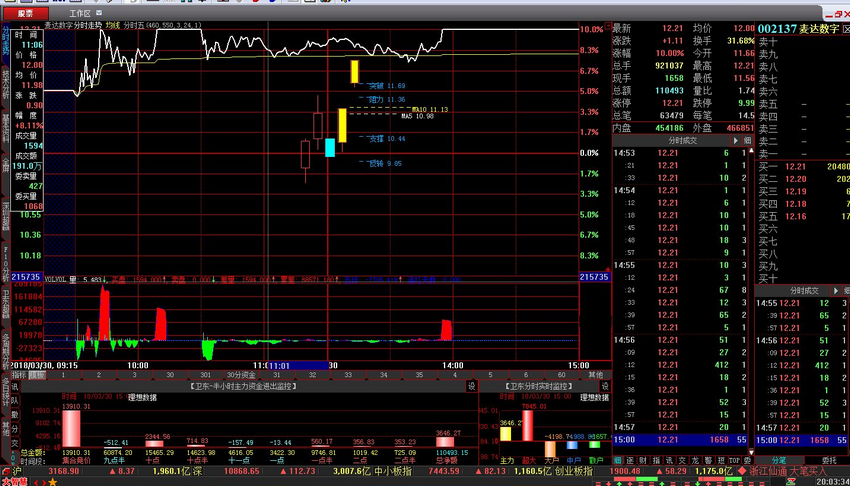Open settings 设 for 卫东分时实时监控 panel
Viewport: 850px width, 486px height.
[x=604, y=386]
